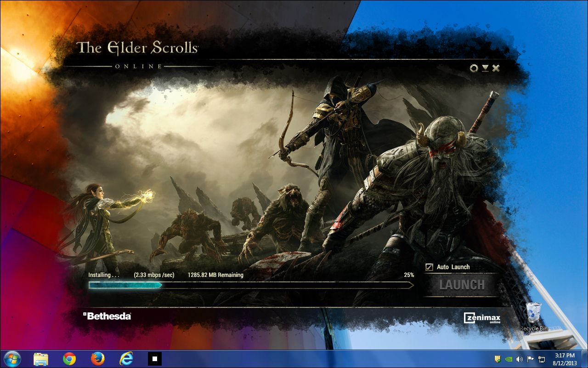Click the "Installing . . ." status text
588x368 pixels.
coord(104,275)
